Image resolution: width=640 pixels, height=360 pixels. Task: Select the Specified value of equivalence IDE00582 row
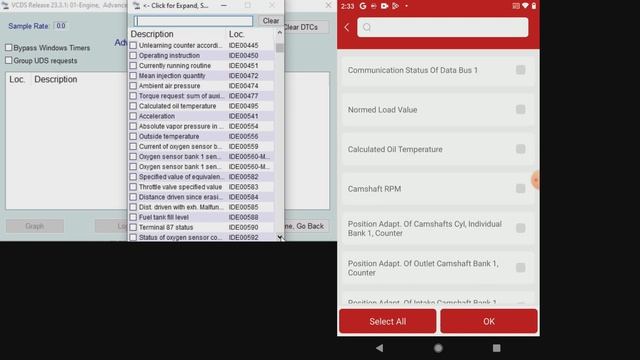click(202, 177)
